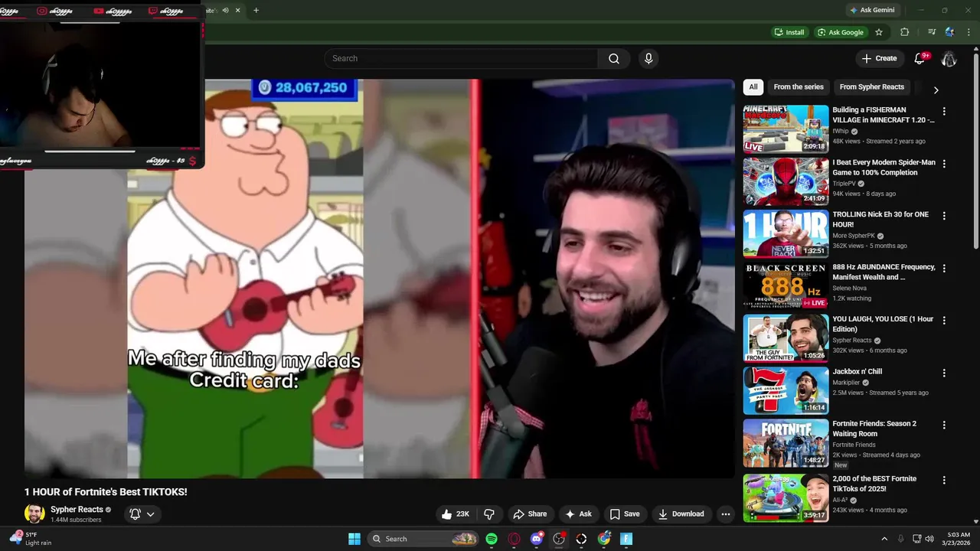Select the From Sypher Reacts chip

pyautogui.click(x=871, y=87)
